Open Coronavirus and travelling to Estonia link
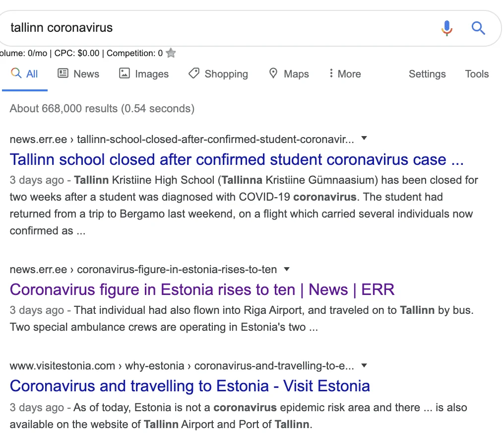The width and height of the screenshot is (504, 439). (x=189, y=385)
